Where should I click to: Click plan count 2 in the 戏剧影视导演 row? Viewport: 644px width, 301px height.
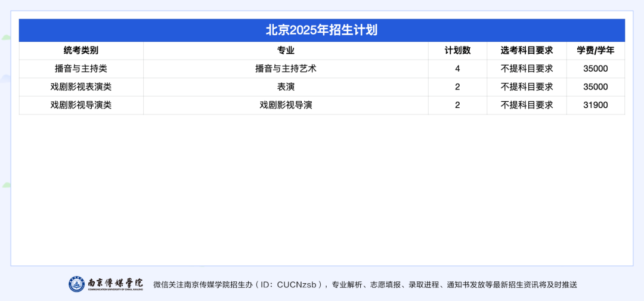[x=457, y=105]
